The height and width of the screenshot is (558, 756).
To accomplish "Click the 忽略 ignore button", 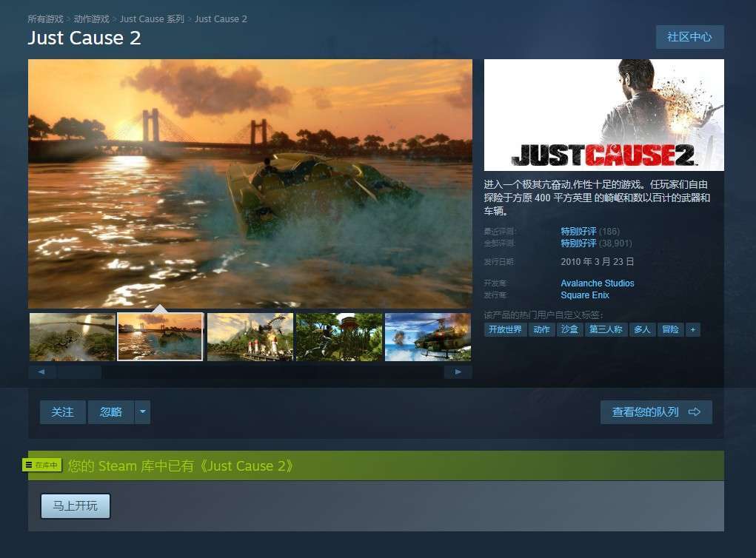I will 111,412.
